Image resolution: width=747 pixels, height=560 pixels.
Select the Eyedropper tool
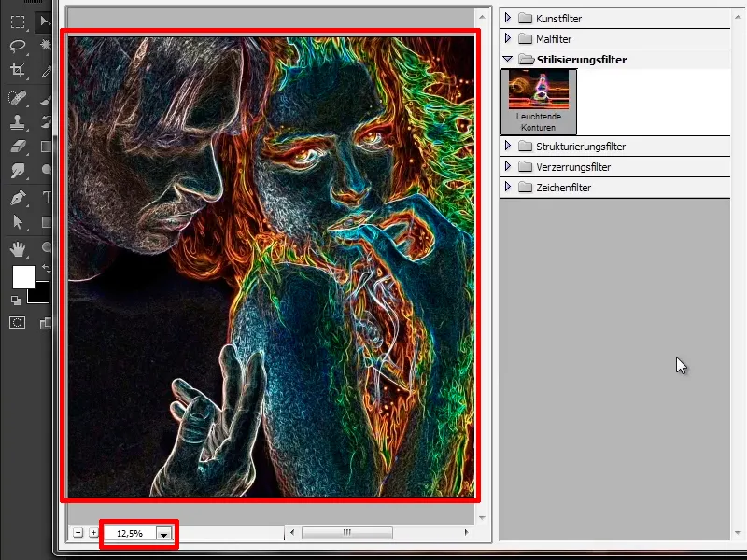coord(46,72)
